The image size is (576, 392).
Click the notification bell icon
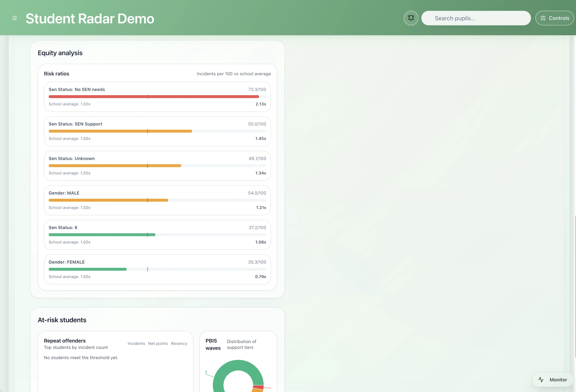point(411,18)
